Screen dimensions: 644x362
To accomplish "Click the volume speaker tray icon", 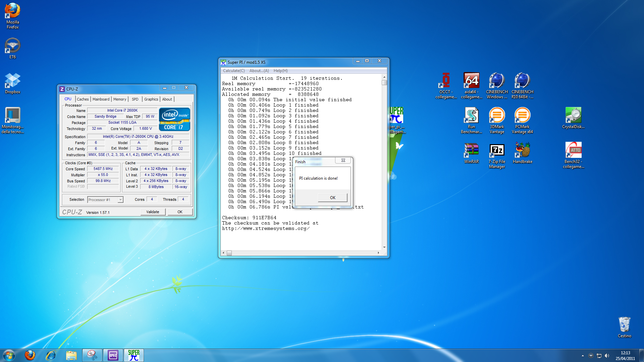I will (x=607, y=356).
